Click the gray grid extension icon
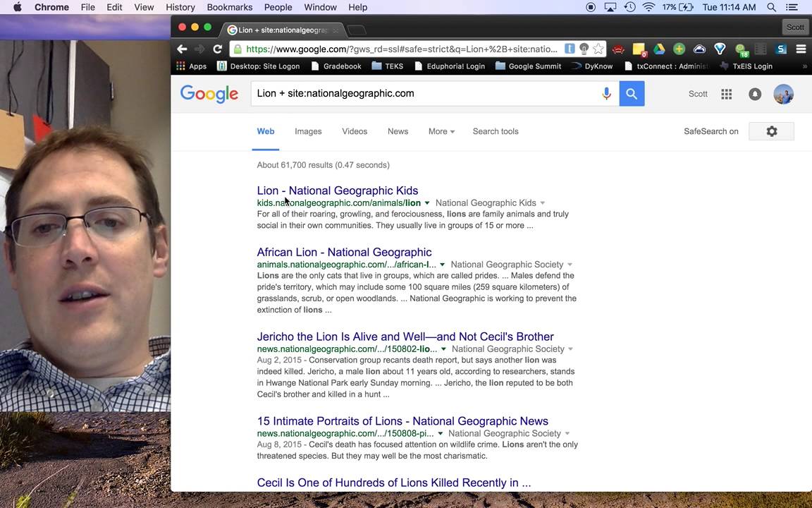 pos(761,49)
